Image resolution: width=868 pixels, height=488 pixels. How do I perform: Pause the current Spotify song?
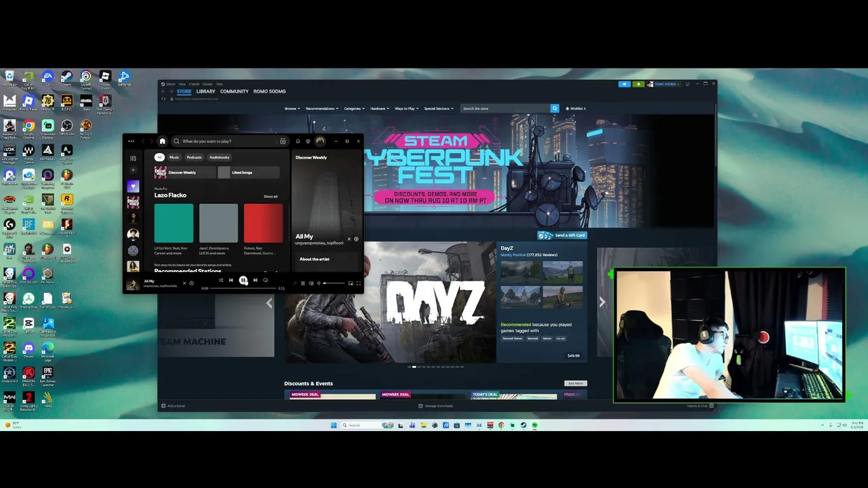click(243, 280)
